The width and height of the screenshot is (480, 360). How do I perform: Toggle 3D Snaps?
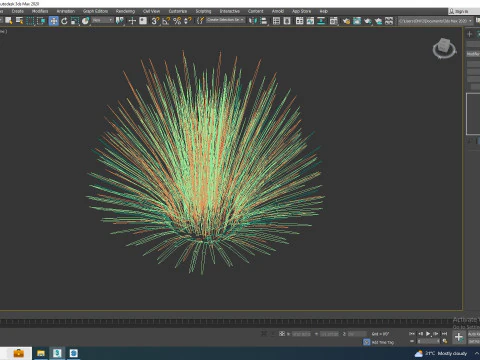(155, 21)
